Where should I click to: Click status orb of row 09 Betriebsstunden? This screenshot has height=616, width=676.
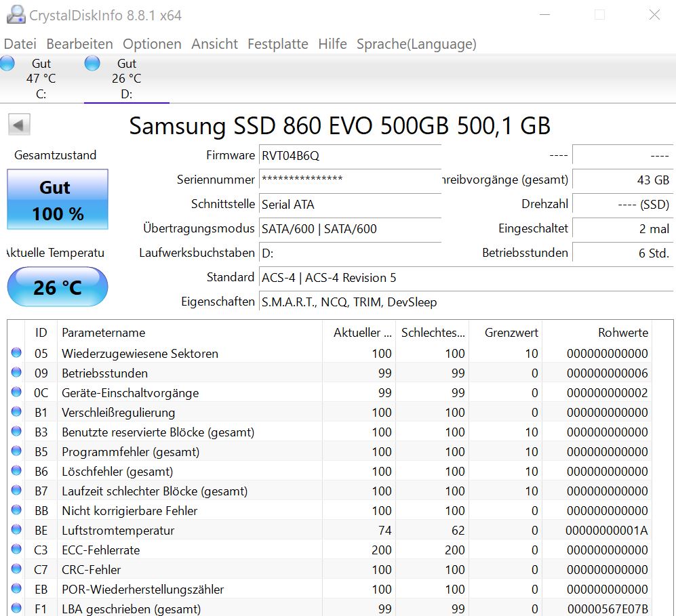(16, 372)
